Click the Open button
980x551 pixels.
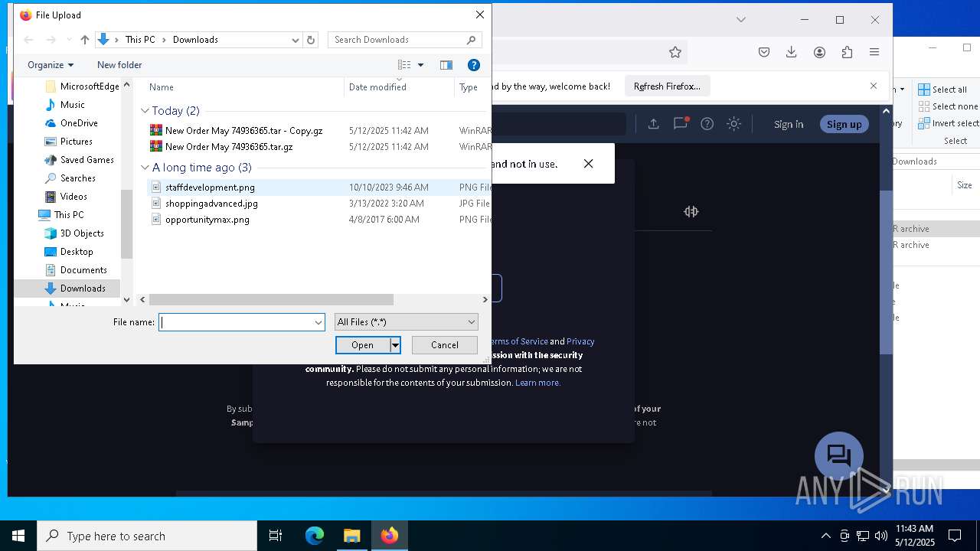(x=363, y=345)
